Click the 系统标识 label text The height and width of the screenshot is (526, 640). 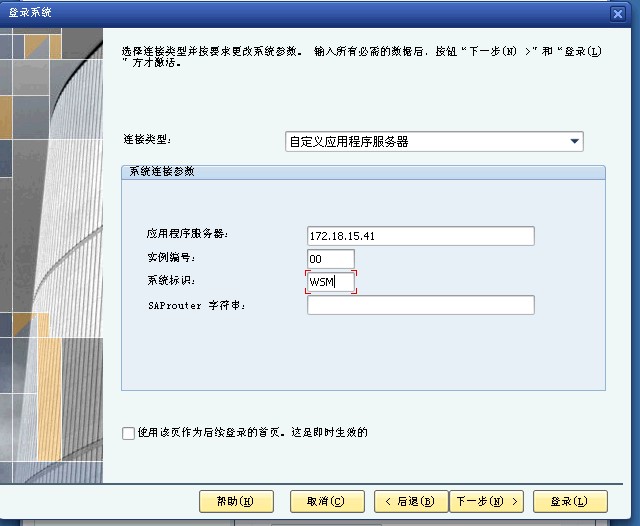click(171, 280)
